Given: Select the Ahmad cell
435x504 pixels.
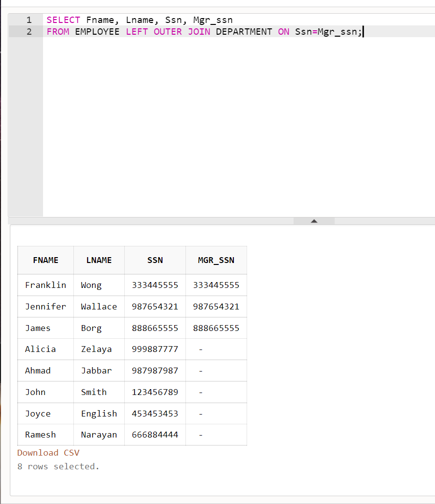Looking at the screenshot, I should tap(46, 371).
